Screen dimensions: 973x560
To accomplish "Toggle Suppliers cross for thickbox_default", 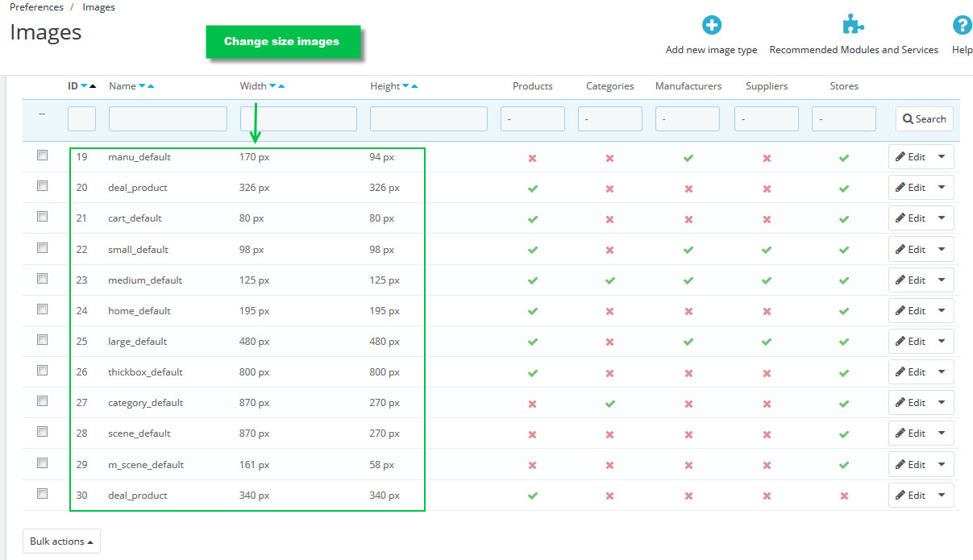I will click(767, 373).
